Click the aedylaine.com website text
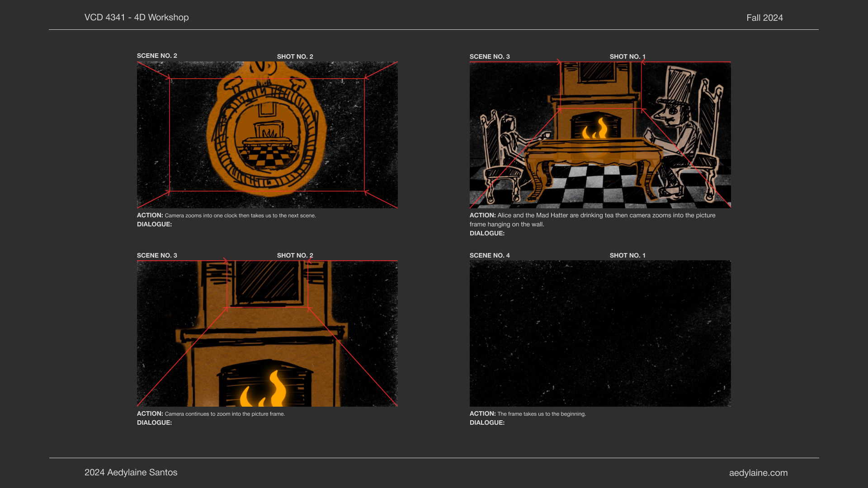 pyautogui.click(x=758, y=473)
